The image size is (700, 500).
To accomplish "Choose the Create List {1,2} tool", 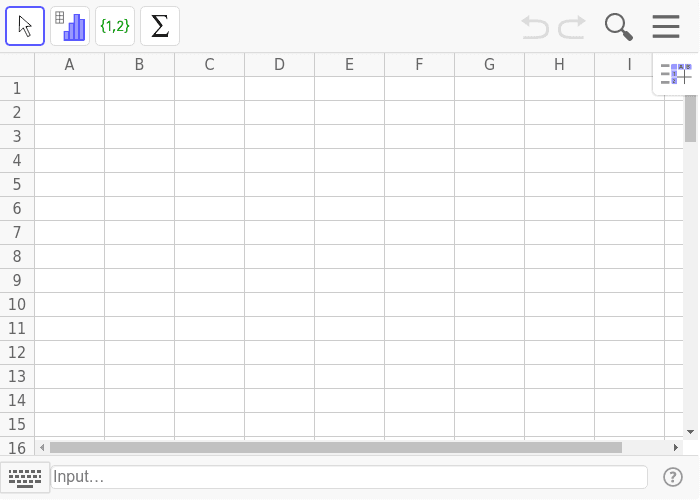I will (115, 26).
